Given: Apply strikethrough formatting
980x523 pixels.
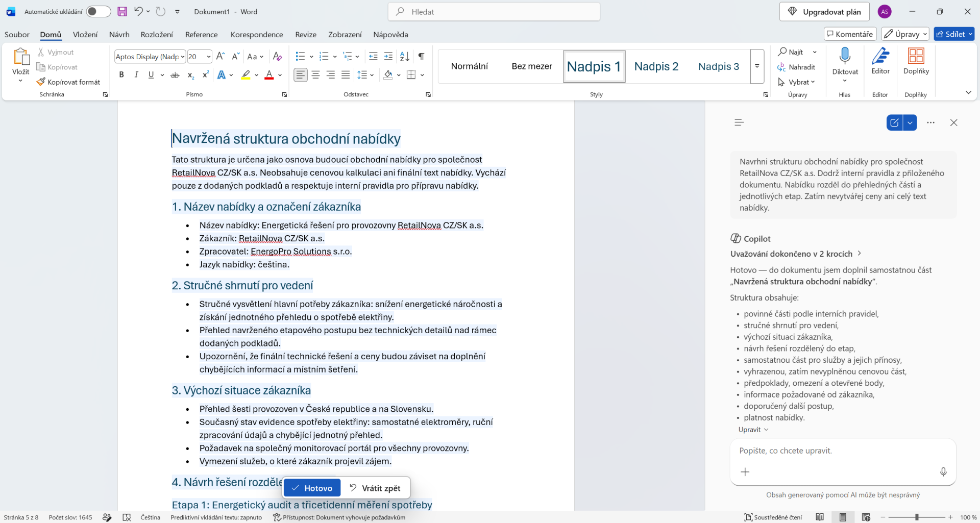Looking at the screenshot, I should coord(175,75).
